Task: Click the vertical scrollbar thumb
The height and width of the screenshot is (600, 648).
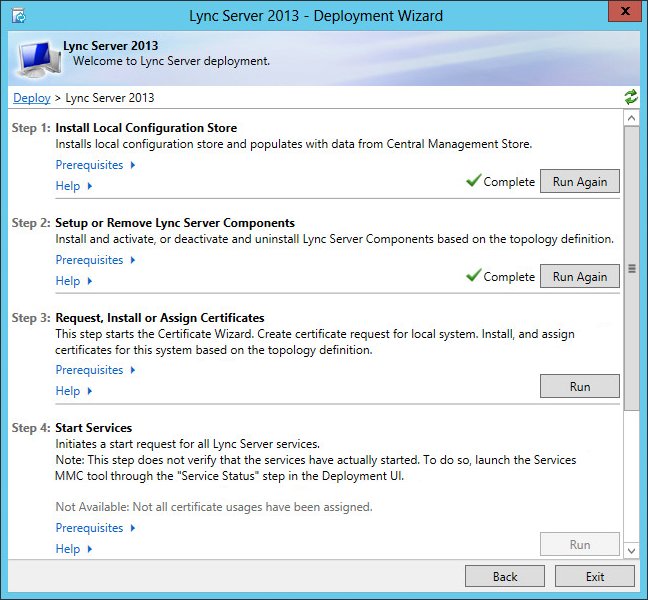Action: click(631, 269)
